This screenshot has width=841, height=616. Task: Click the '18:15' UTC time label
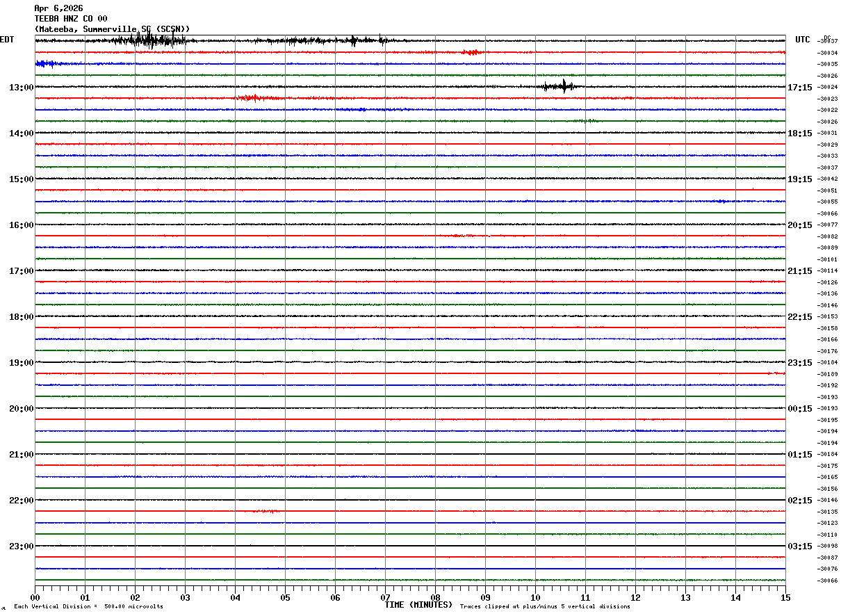pyautogui.click(x=799, y=133)
